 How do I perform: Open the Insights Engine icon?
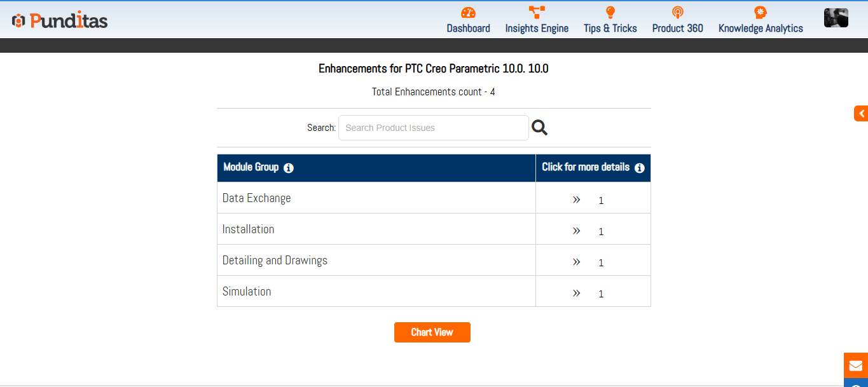[x=537, y=12]
